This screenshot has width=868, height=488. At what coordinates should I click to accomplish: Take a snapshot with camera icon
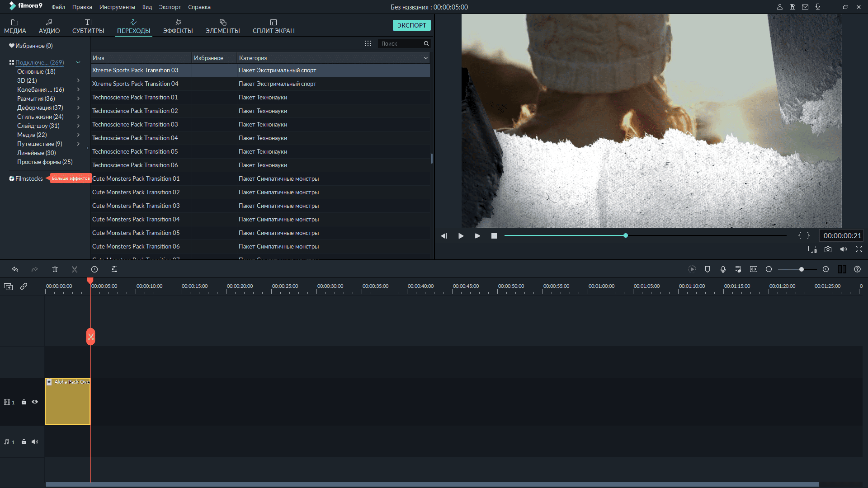pos(828,249)
